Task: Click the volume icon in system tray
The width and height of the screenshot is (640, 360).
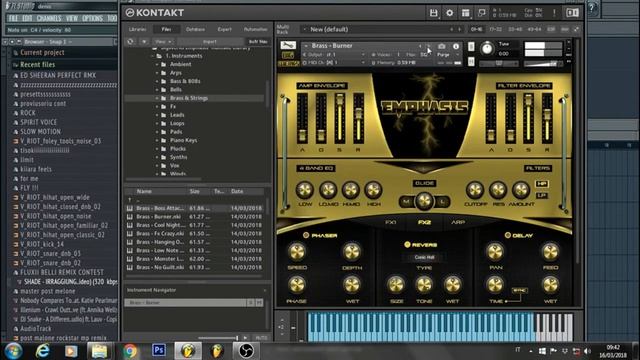Action: point(587,351)
